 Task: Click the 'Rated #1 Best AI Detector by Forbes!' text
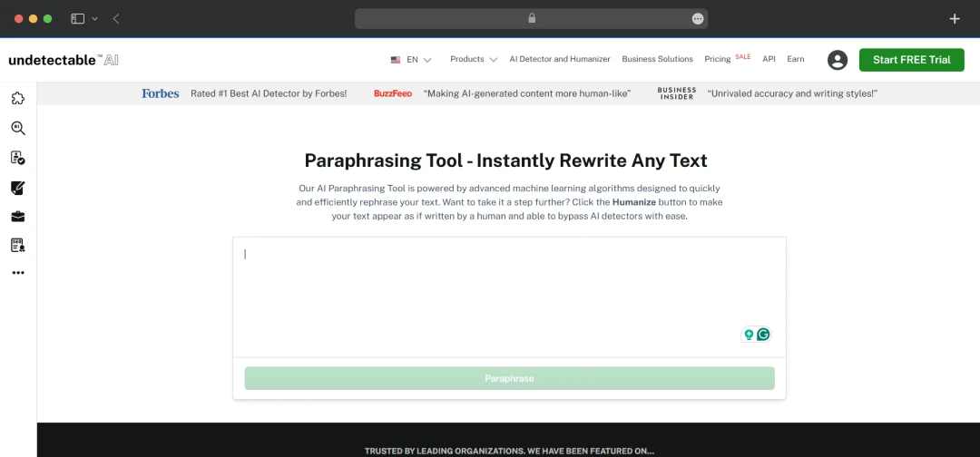(269, 93)
